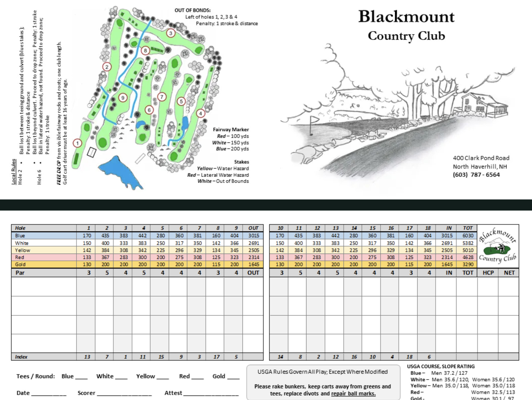Click the White tees round blank line

121,378
